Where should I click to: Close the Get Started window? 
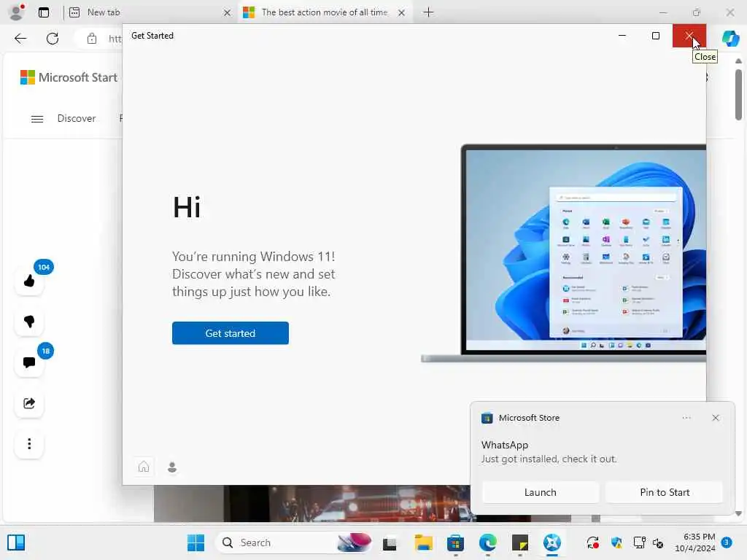pyautogui.click(x=689, y=36)
